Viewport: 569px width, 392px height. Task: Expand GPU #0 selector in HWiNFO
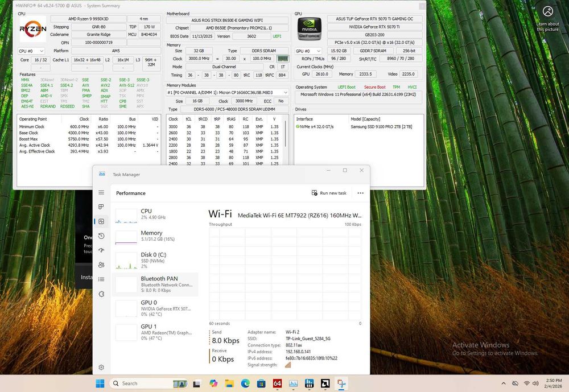[x=308, y=51]
